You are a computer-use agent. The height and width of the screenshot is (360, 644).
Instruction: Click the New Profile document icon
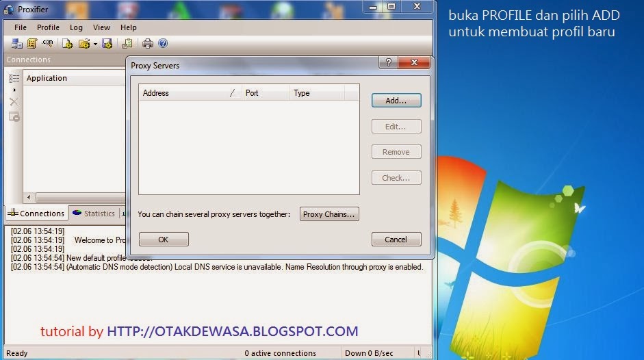click(x=67, y=44)
